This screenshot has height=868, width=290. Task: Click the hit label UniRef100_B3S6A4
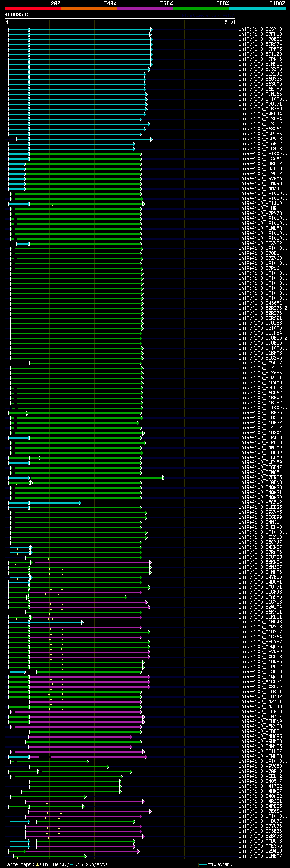[260, 159]
